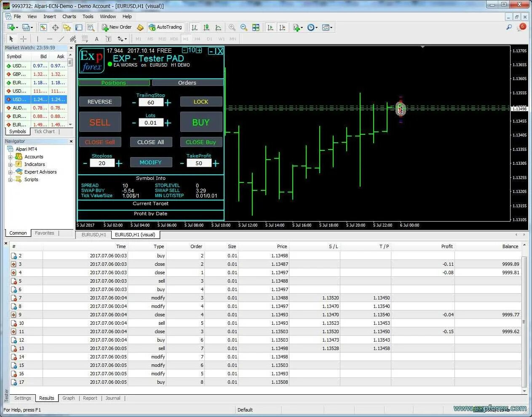Increase Lots with the plus stepper
Screen dimensions: 532x417
[168, 122]
